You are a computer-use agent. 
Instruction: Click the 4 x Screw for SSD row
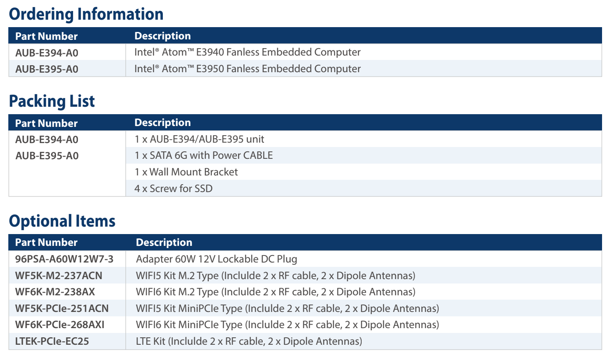coord(174,189)
